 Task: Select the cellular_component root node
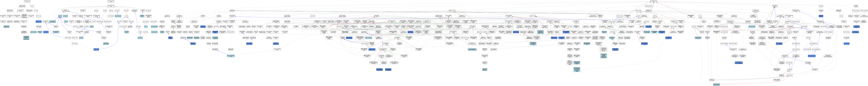coord(111,1)
